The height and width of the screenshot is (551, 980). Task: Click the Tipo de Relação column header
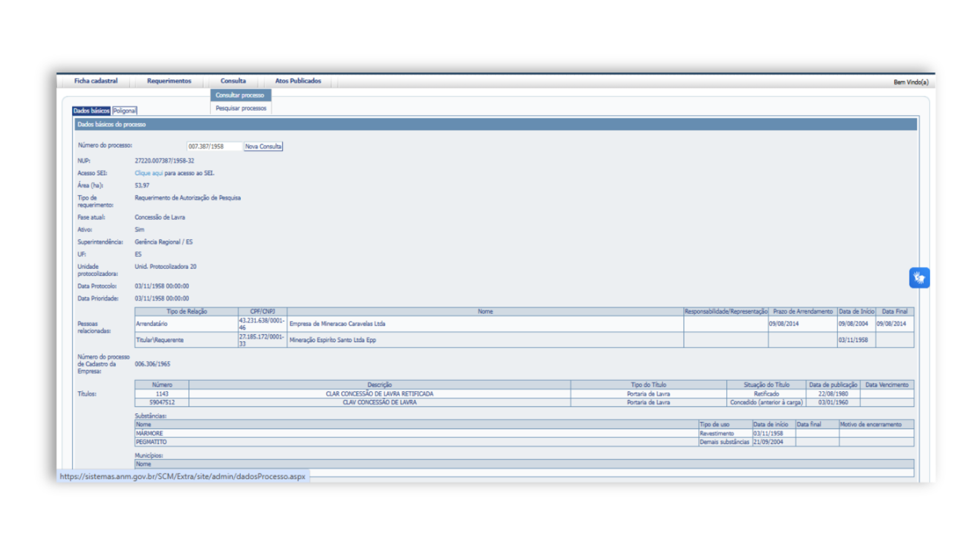(x=186, y=312)
